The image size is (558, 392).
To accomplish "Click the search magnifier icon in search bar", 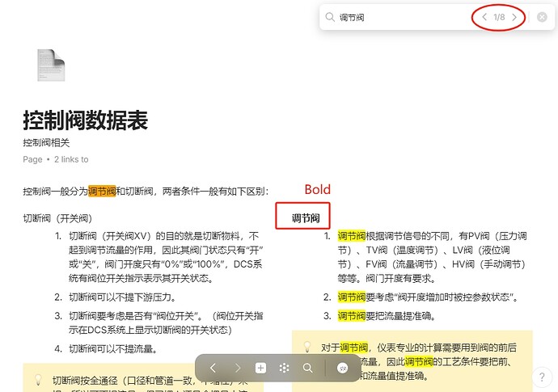I will coord(330,17).
